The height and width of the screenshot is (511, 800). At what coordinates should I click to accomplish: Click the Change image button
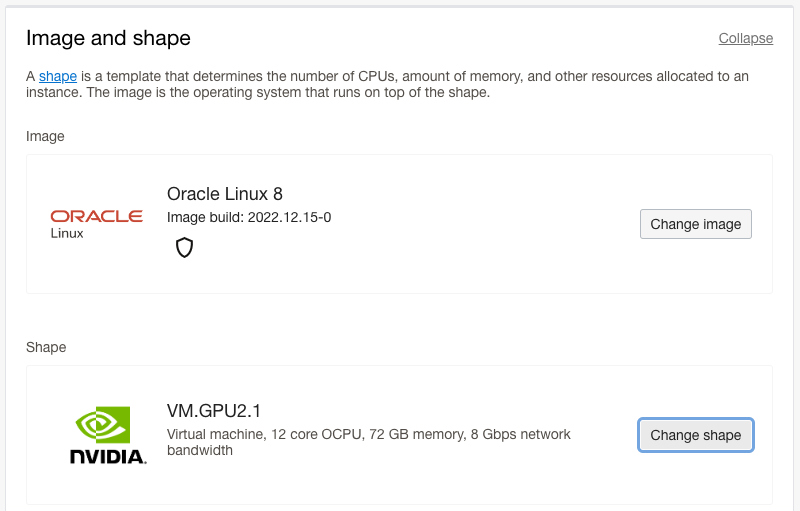[695, 224]
